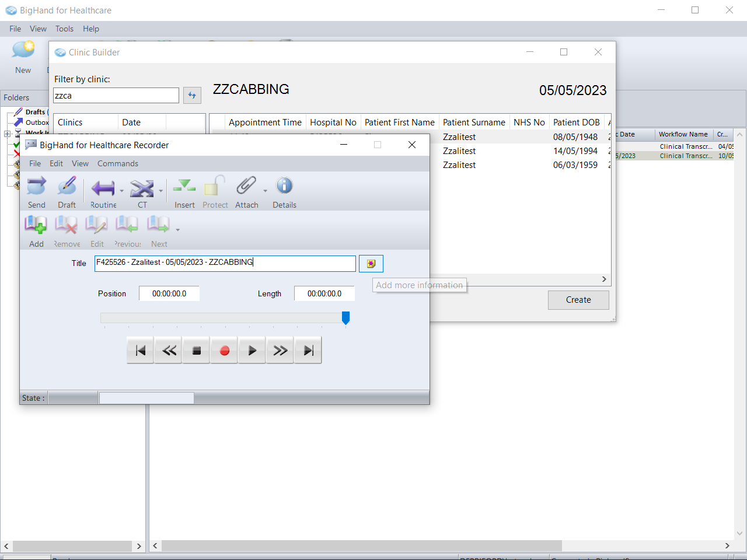Open the Routine priority dropdown arrow
The height and width of the screenshot is (560, 747).
coord(122,191)
